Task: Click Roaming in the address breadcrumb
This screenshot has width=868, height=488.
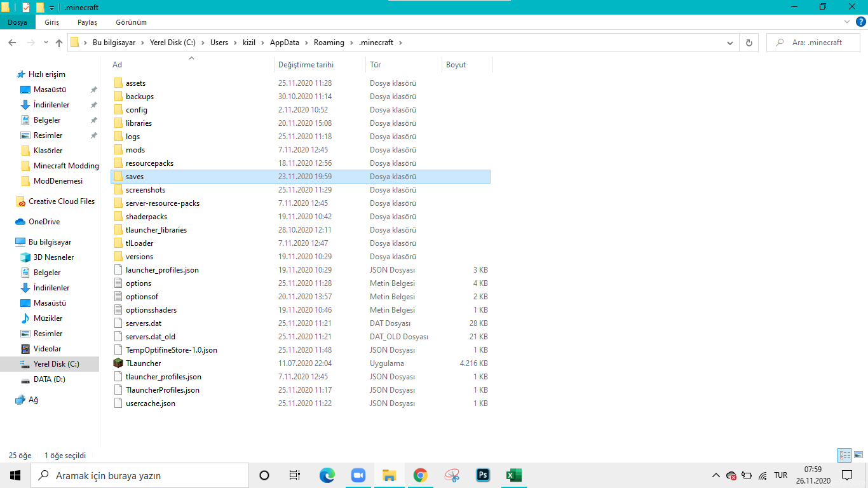Action: 329,43
